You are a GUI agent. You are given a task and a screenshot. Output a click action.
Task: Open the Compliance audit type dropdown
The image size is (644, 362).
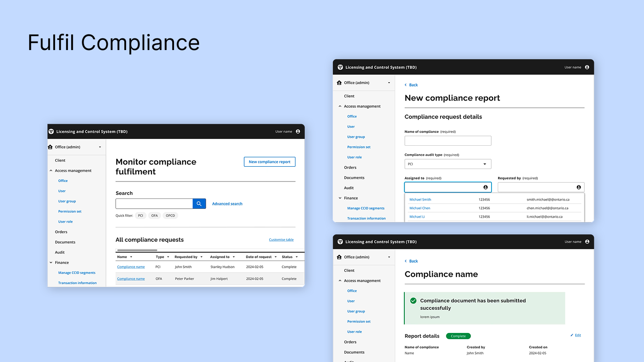point(448,164)
